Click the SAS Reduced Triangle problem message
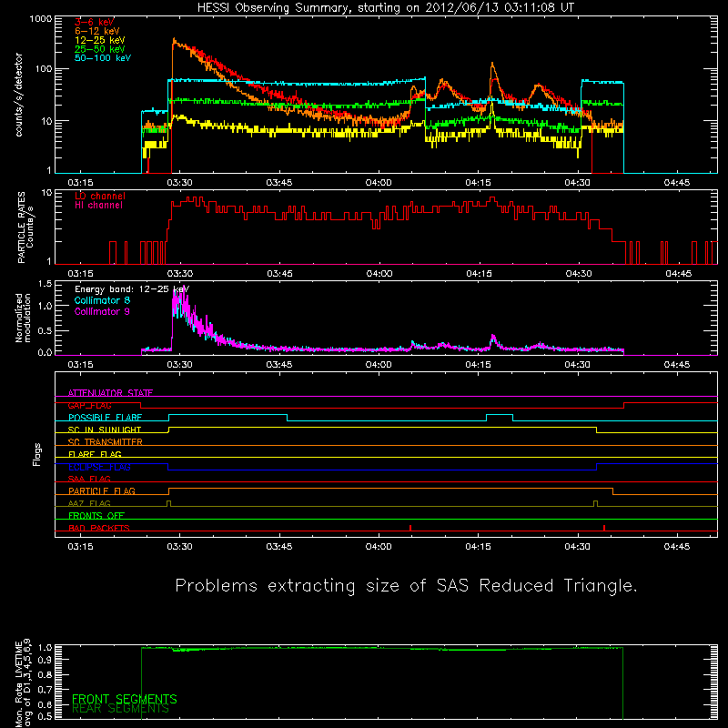The image size is (728, 728). click(x=406, y=586)
